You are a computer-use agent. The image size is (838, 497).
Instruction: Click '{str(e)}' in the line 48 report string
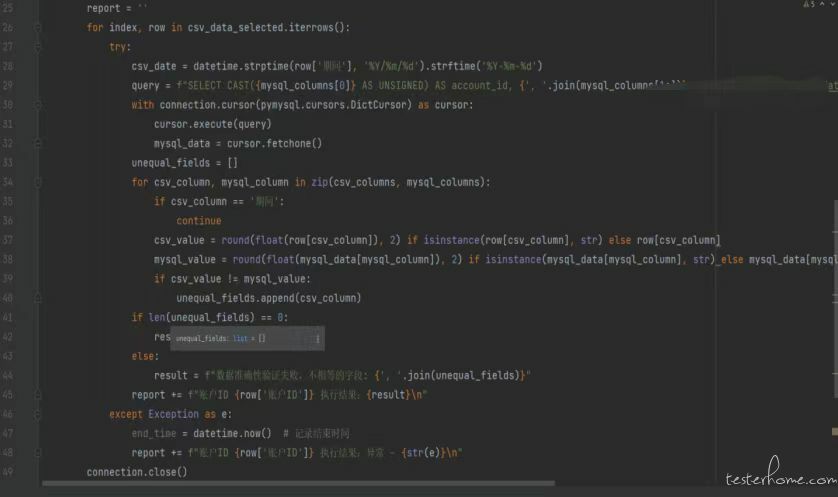point(424,453)
